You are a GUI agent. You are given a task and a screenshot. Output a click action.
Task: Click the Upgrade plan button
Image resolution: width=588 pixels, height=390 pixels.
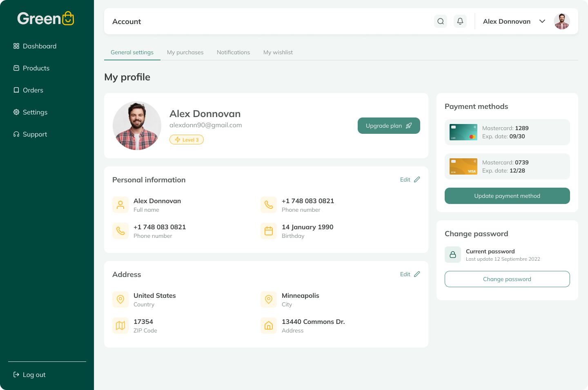point(388,126)
